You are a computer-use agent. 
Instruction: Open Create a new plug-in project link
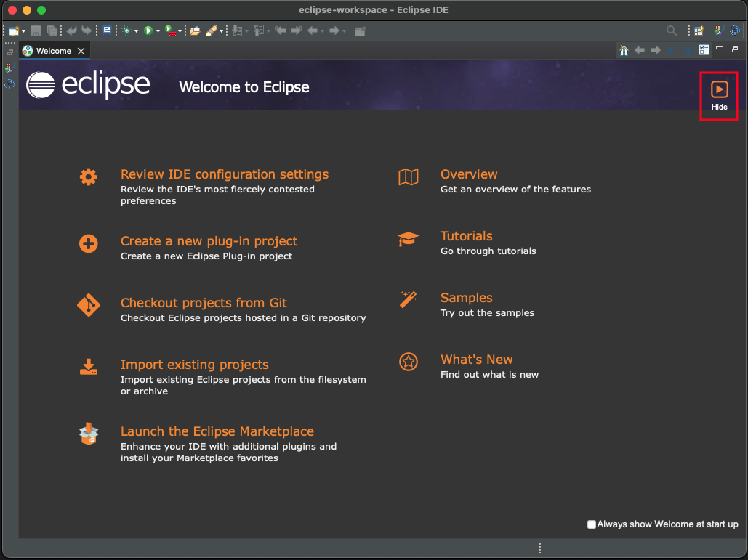pos(209,240)
